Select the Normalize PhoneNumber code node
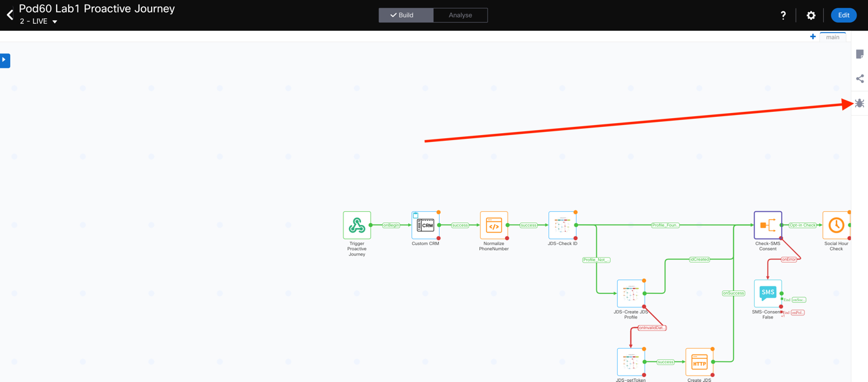This screenshot has width=868, height=382. pyautogui.click(x=494, y=226)
